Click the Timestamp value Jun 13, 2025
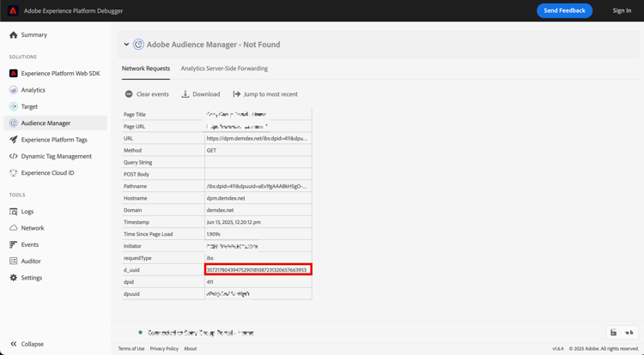This screenshot has height=355, width=644. pos(234,222)
